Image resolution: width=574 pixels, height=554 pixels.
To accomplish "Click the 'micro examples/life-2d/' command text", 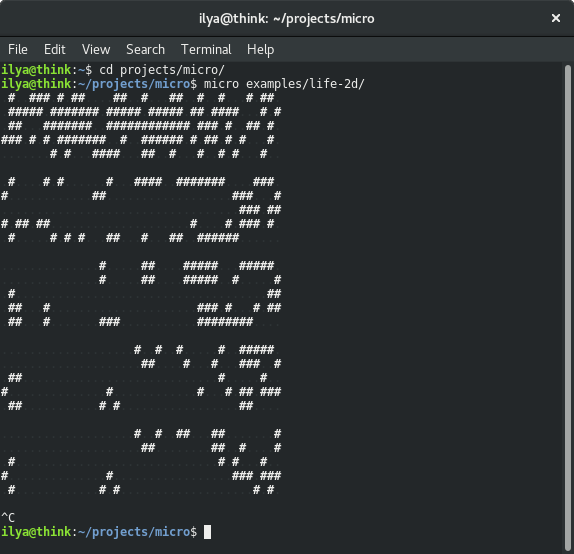I will coord(284,84).
